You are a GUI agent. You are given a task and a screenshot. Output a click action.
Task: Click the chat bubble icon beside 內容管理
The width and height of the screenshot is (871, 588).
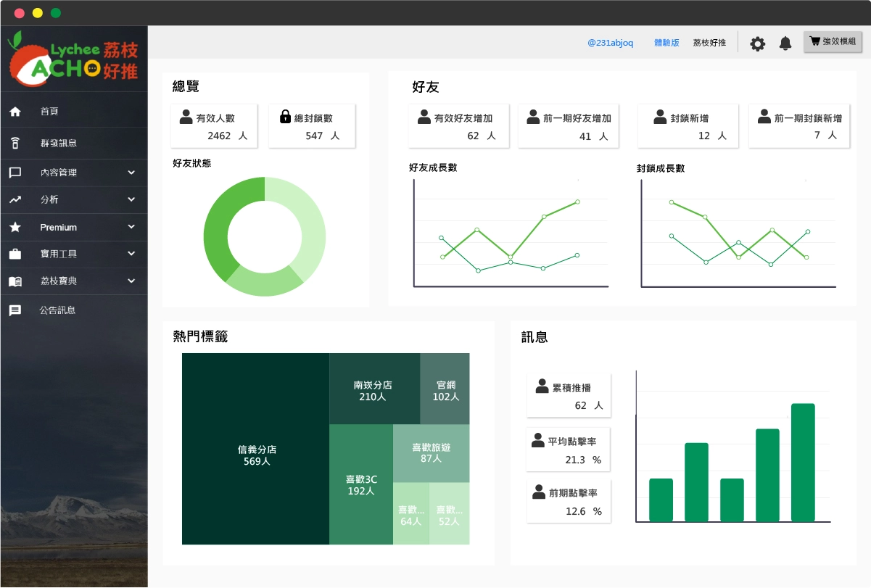point(15,173)
